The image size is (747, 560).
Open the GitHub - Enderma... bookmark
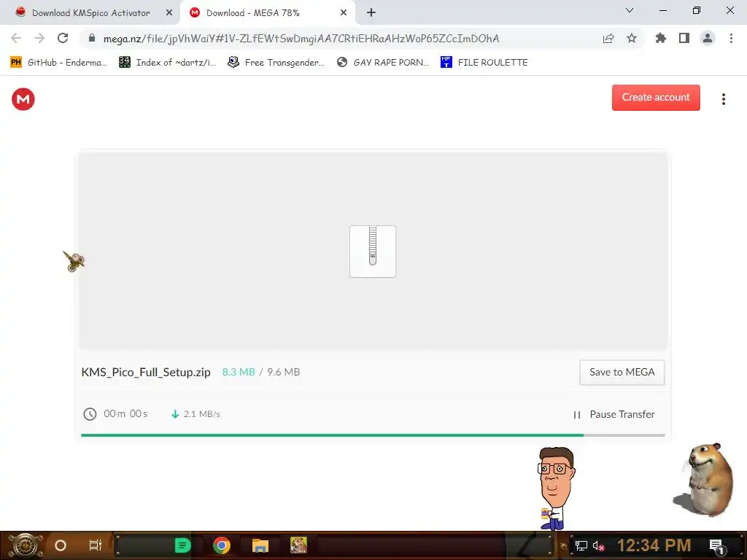[58, 63]
